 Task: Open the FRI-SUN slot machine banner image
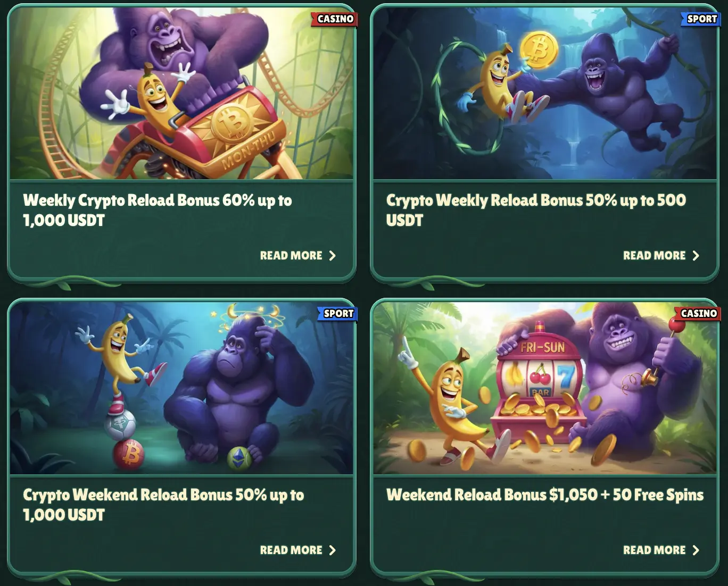click(x=545, y=388)
